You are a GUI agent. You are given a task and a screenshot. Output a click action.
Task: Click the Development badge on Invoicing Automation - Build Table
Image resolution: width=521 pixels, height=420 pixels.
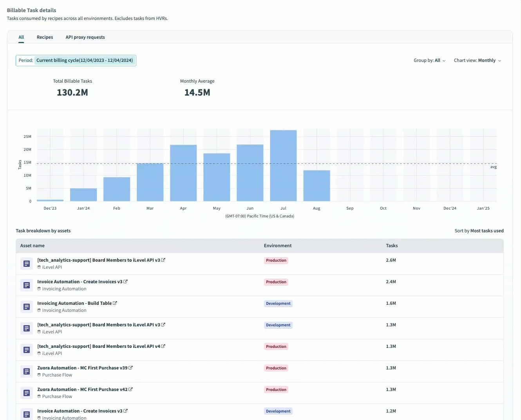[x=278, y=303]
